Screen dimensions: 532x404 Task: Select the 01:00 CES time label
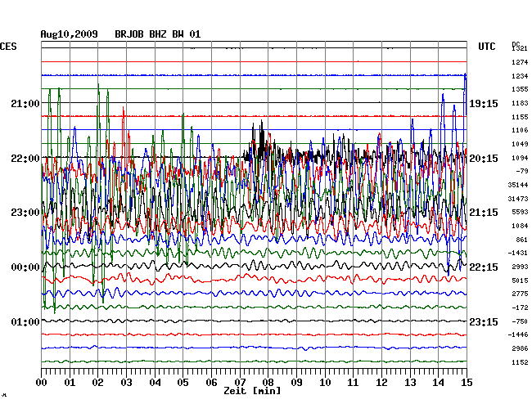coord(25,321)
